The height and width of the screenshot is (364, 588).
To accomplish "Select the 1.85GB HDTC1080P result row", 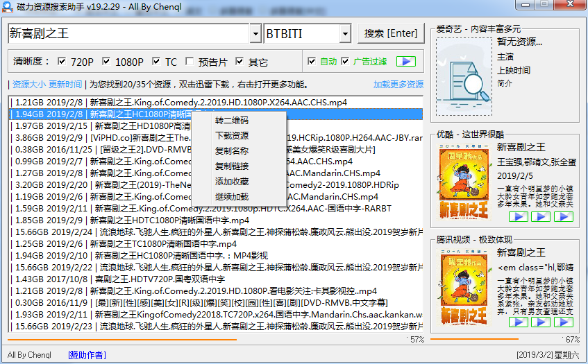I will [216, 220].
